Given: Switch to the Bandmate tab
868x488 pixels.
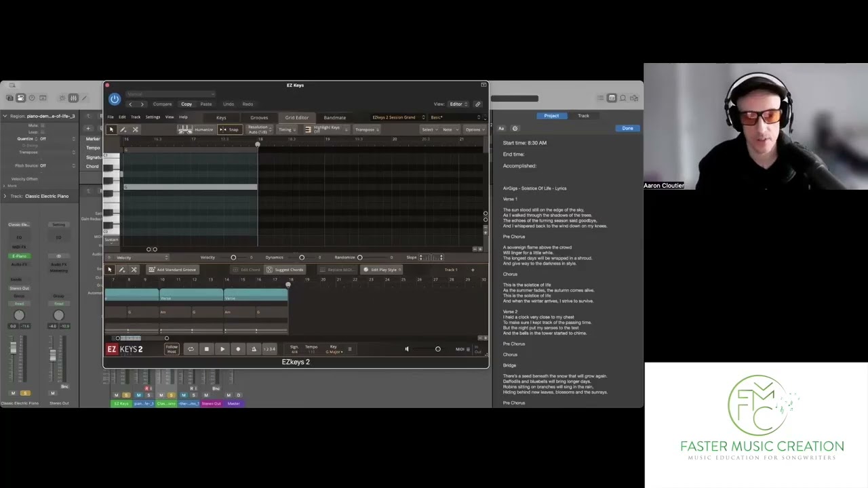Looking at the screenshot, I should coord(334,118).
